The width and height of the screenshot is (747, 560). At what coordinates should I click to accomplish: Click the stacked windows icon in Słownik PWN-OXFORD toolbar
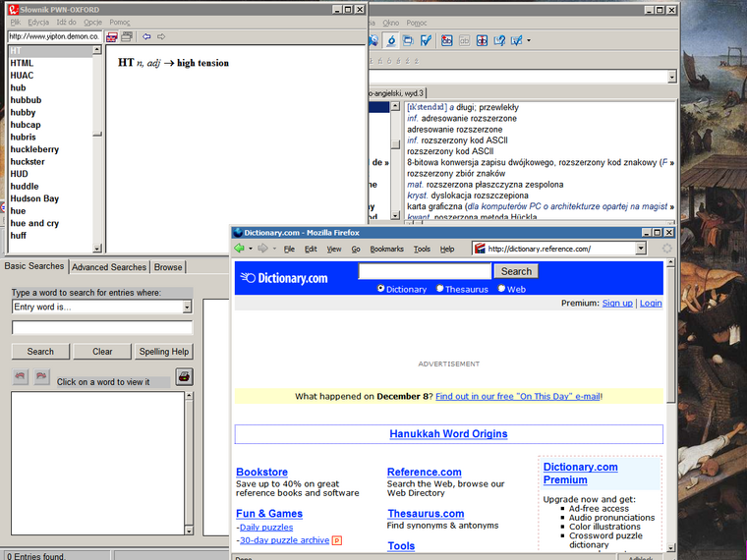[127, 36]
